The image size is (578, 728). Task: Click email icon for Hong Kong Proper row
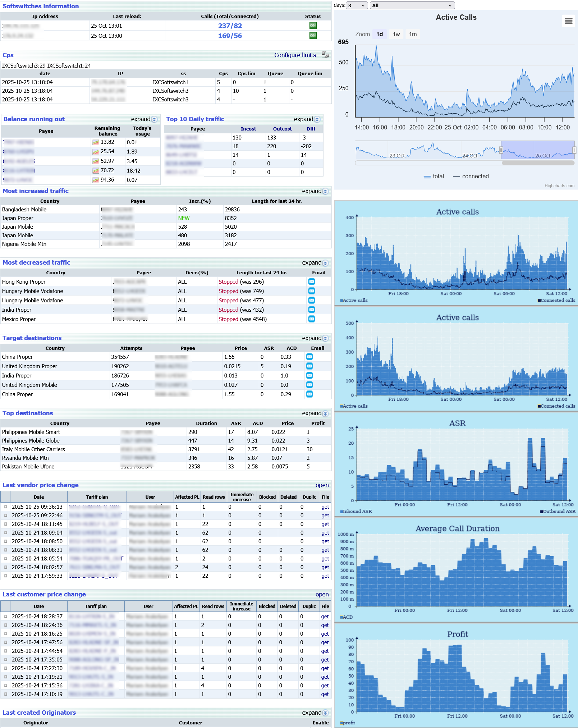(311, 281)
